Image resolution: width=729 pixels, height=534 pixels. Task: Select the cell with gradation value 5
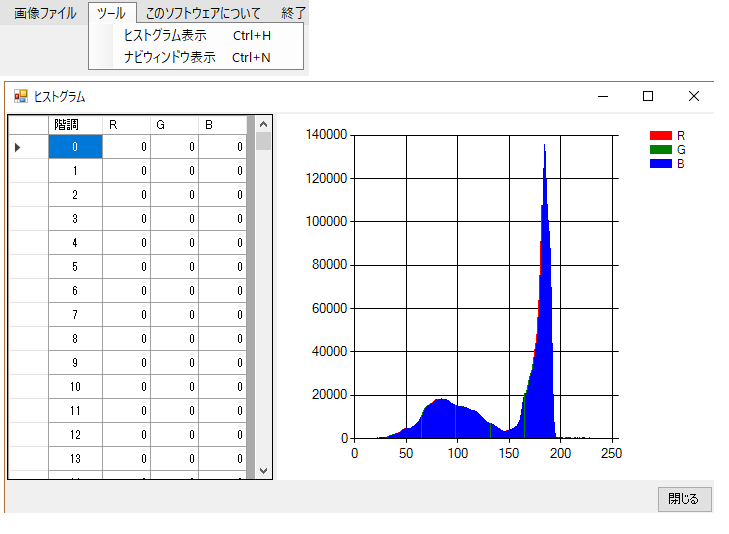coord(75,267)
